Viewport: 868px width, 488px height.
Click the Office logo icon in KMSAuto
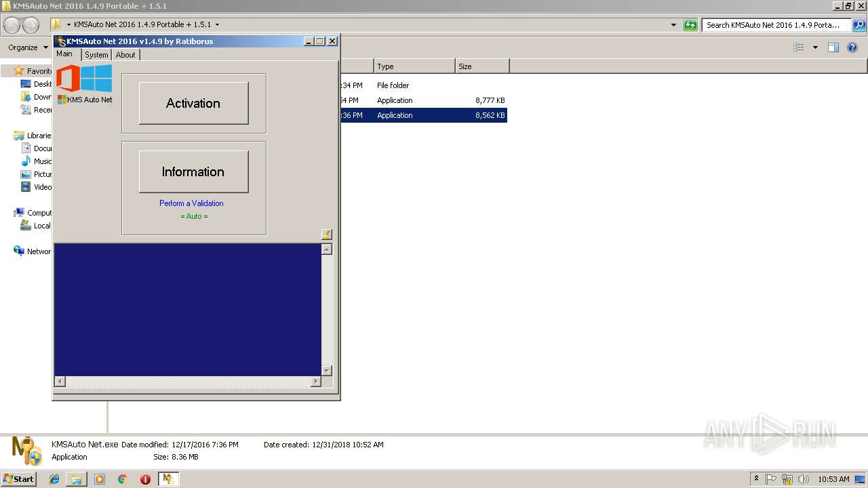point(68,79)
